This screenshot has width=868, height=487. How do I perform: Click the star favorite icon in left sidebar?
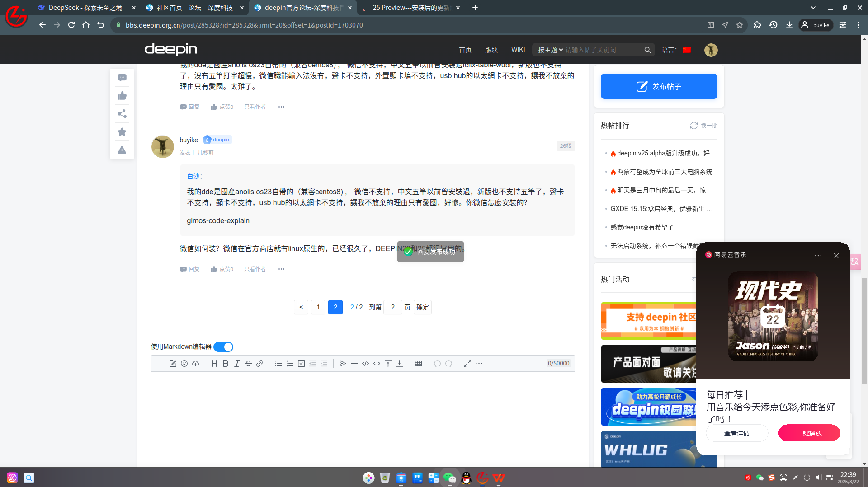(122, 132)
